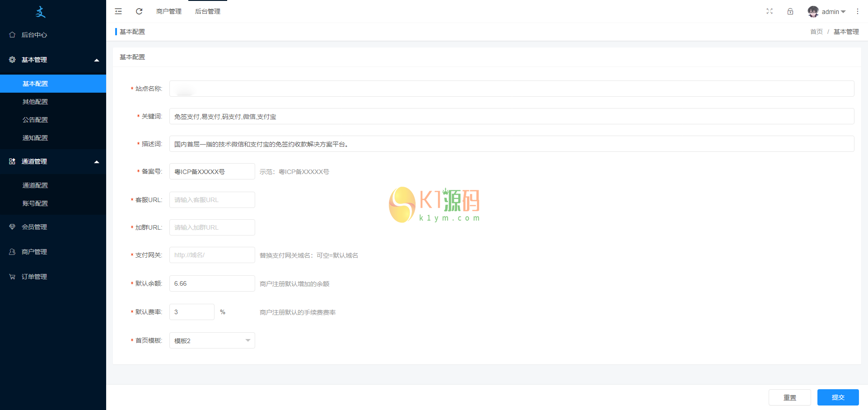Image resolution: width=868 pixels, height=410 pixels.
Task: Click the 提交 submit button
Action: pyautogui.click(x=838, y=397)
